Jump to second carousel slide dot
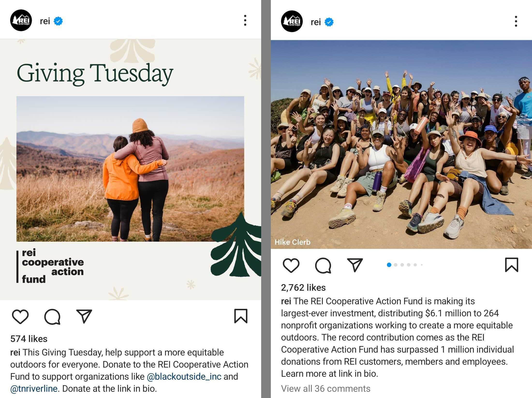The width and height of the screenshot is (532, 398). (396, 265)
